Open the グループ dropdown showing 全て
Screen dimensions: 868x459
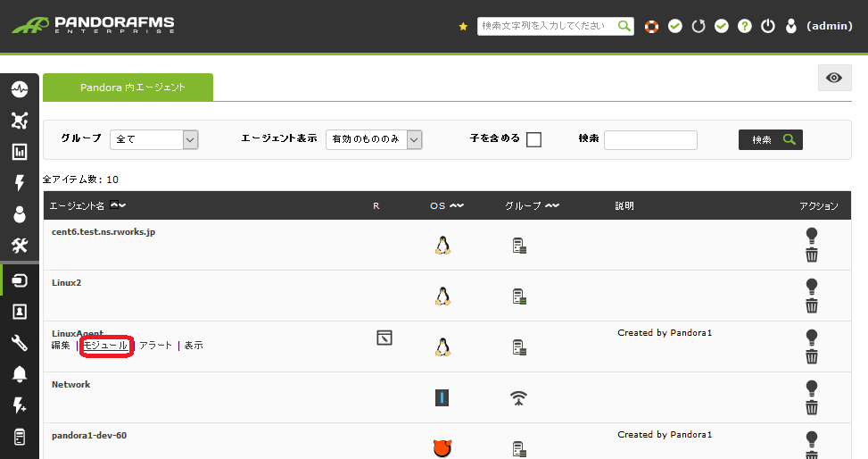pyautogui.click(x=154, y=139)
